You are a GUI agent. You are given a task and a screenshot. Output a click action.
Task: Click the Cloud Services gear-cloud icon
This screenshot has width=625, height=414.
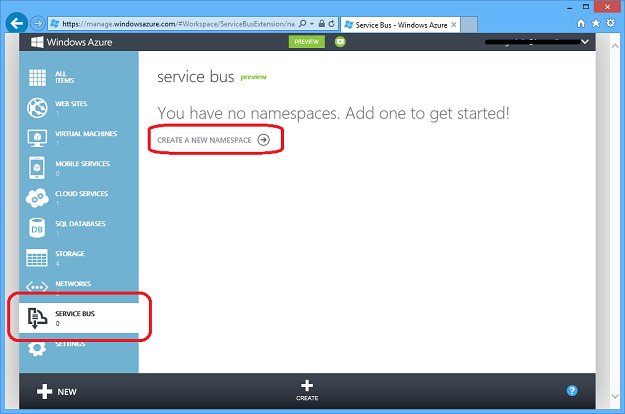coord(37,198)
